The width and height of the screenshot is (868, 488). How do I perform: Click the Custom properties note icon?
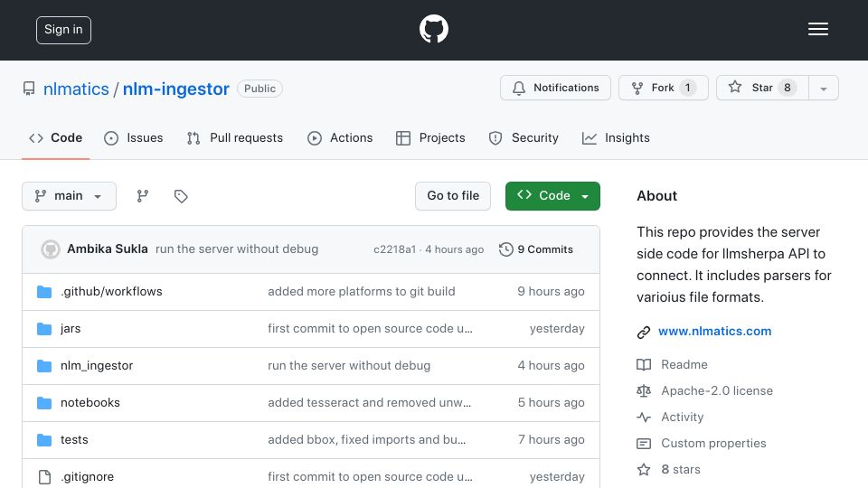coord(643,444)
